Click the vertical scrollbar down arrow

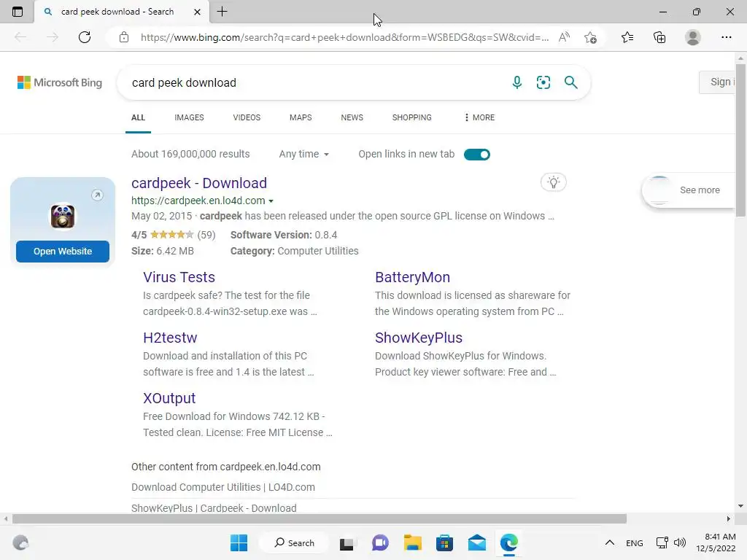[740, 506]
